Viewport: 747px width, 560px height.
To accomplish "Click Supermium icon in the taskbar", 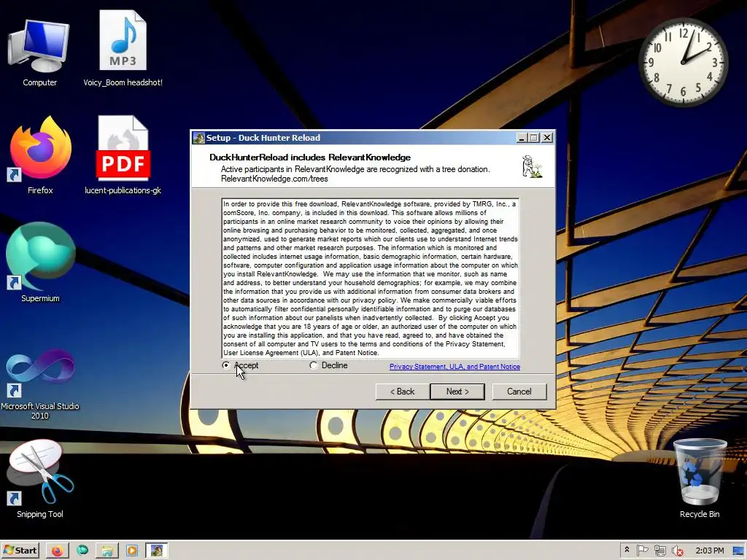I will 82,551.
